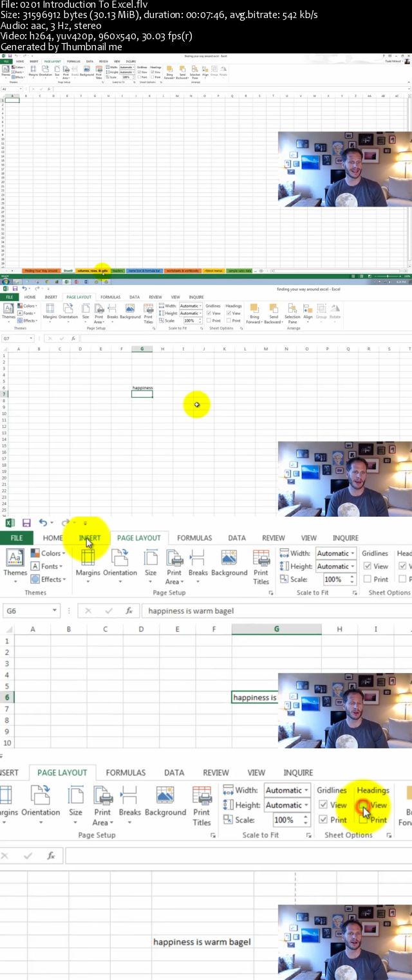Click the Selection Pane icon in the G7 frame ribbon

pyautogui.click(x=292, y=309)
